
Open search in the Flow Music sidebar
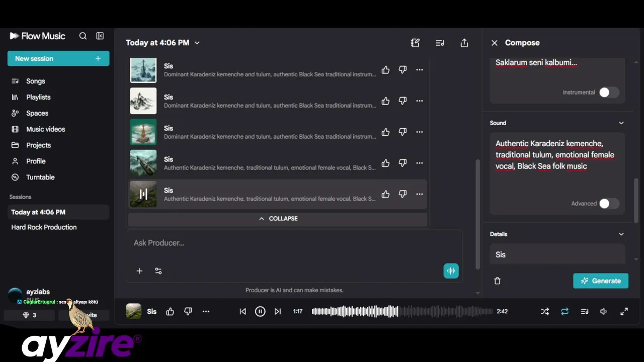[x=83, y=36]
